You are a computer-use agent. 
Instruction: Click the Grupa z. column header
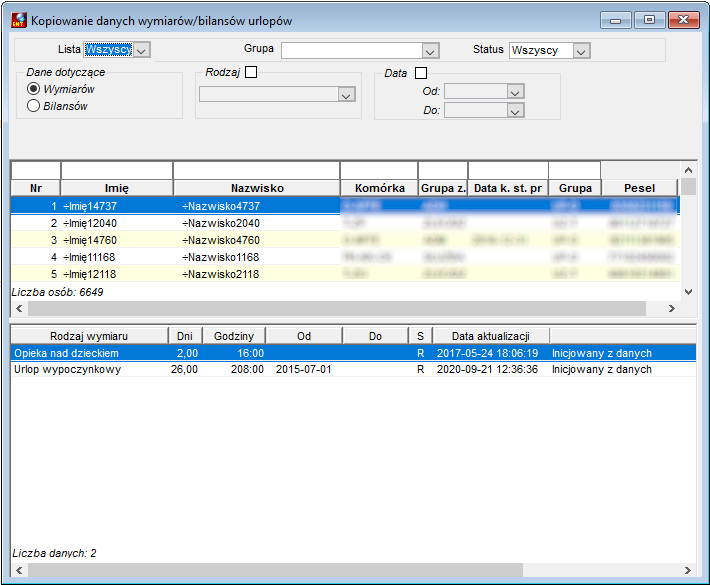(443, 188)
